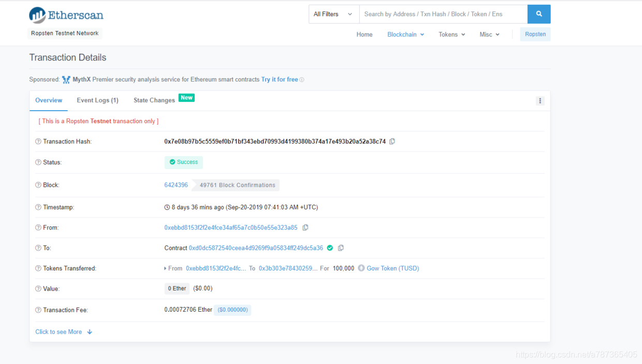Viewport: 642px width, 364px height.
Task: Click the search magnifier button
Action: click(538, 14)
